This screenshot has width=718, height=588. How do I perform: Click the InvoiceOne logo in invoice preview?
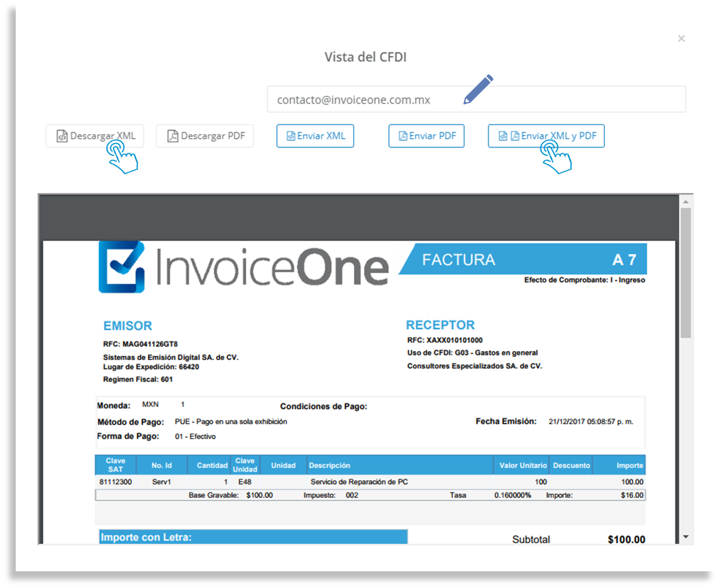coord(244,267)
